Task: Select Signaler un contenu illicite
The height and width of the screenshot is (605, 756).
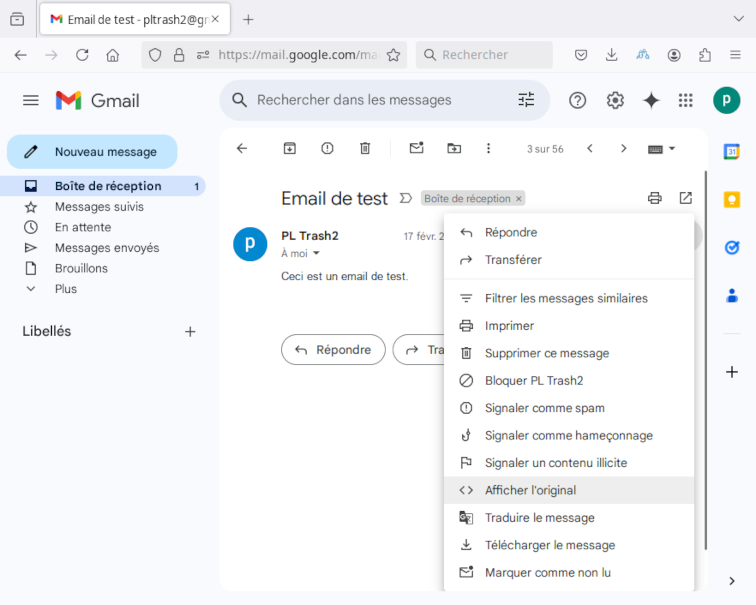Action: (x=569, y=463)
